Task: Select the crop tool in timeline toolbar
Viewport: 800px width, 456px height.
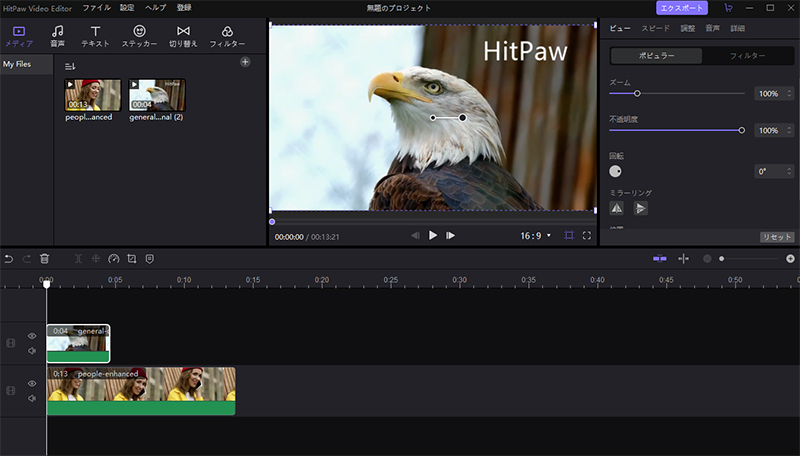Action: [x=132, y=259]
